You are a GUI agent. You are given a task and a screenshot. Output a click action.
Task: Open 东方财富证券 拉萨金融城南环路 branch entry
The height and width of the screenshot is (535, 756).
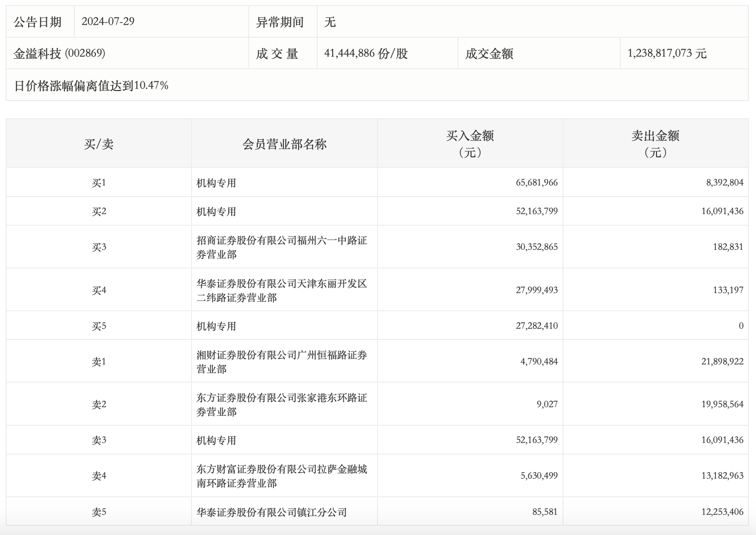coord(281,476)
